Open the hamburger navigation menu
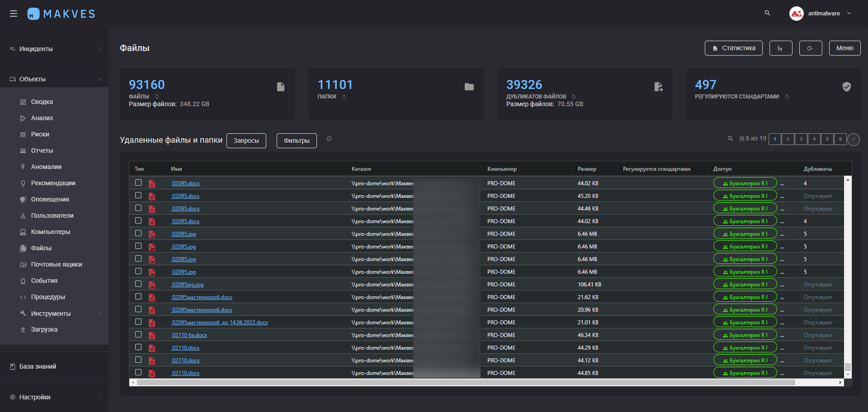The width and height of the screenshot is (868, 412). tap(14, 14)
